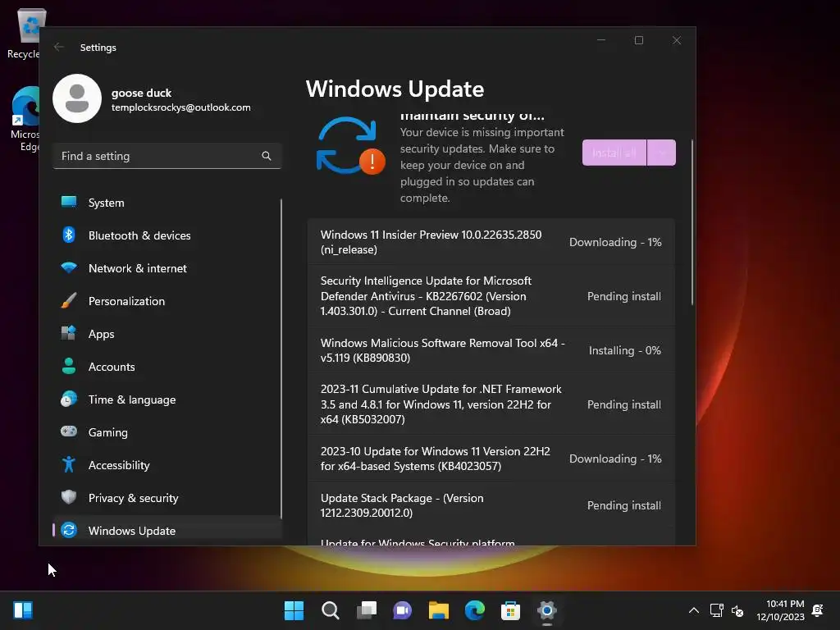Image resolution: width=840 pixels, height=630 pixels.
Task: Show hidden tray icons chevron
Action: coord(694,610)
